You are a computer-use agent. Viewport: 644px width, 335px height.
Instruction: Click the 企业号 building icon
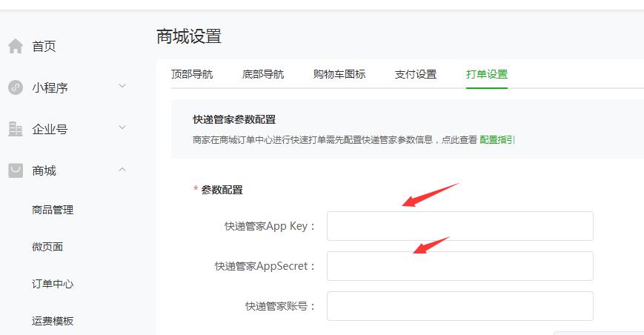pyautogui.click(x=16, y=129)
